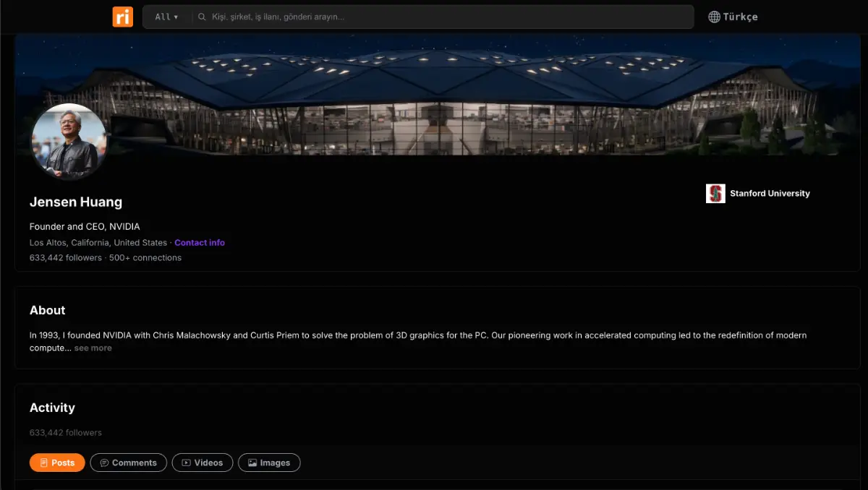This screenshot has width=868, height=490.
Task: Click the Videos play icon
Action: (x=186, y=463)
